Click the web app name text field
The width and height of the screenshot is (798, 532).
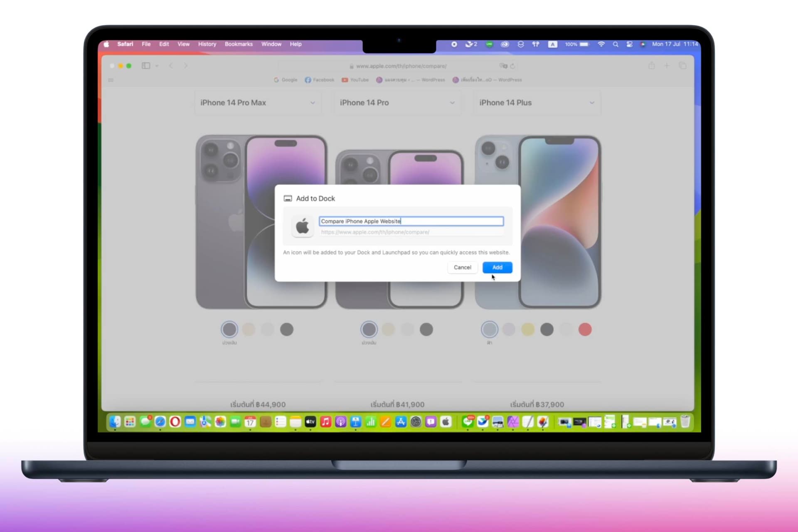pyautogui.click(x=411, y=221)
